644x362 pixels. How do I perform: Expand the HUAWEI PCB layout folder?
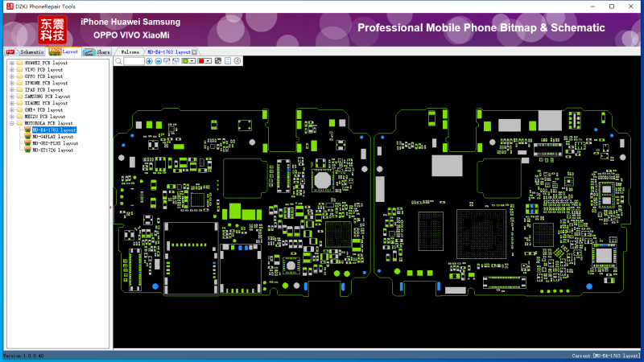coord(11,63)
